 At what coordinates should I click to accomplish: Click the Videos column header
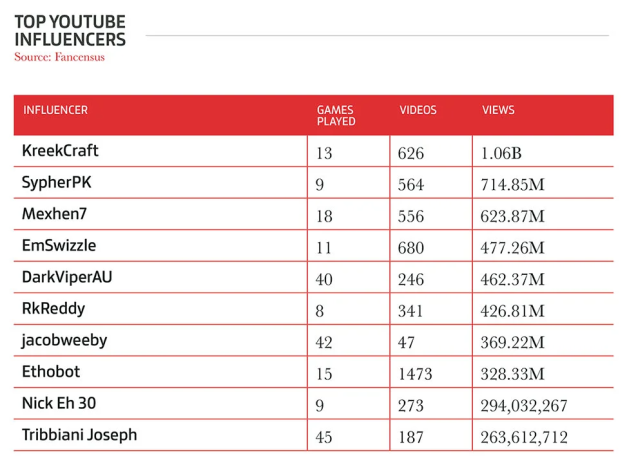click(418, 110)
